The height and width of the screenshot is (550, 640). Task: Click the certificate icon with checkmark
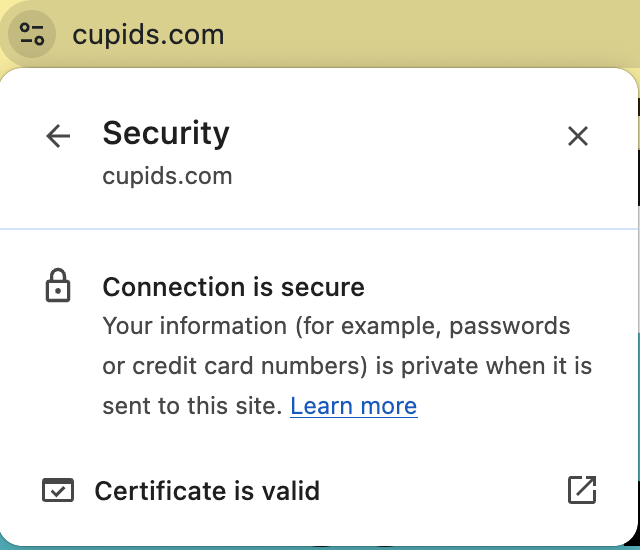click(x=58, y=491)
